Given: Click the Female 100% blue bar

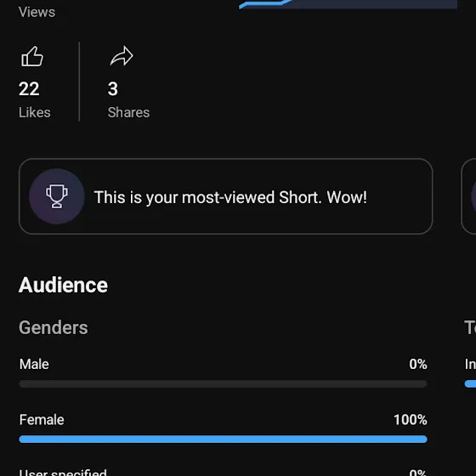Looking at the screenshot, I should pyautogui.click(x=223, y=439).
